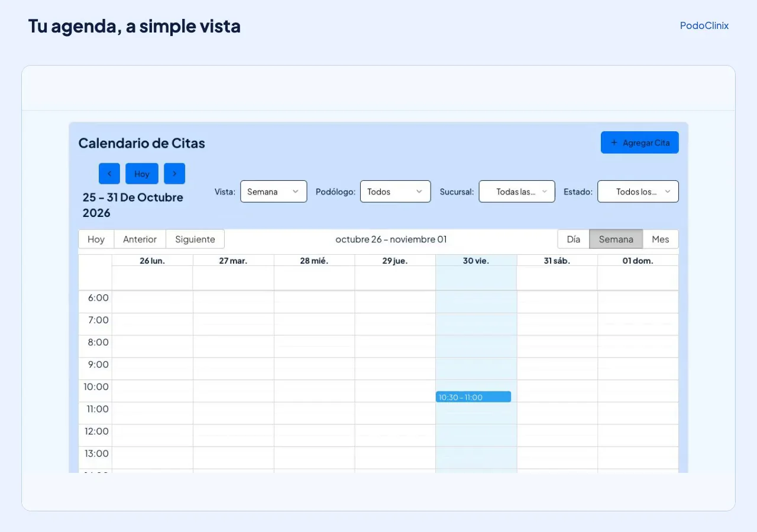Click the 6:00 time label
This screenshot has height=532, width=757.
click(x=98, y=298)
